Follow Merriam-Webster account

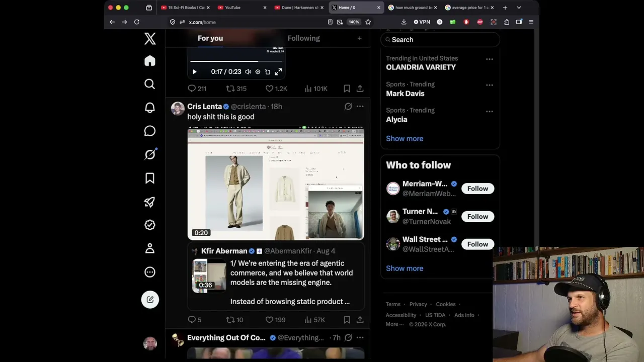point(477,189)
